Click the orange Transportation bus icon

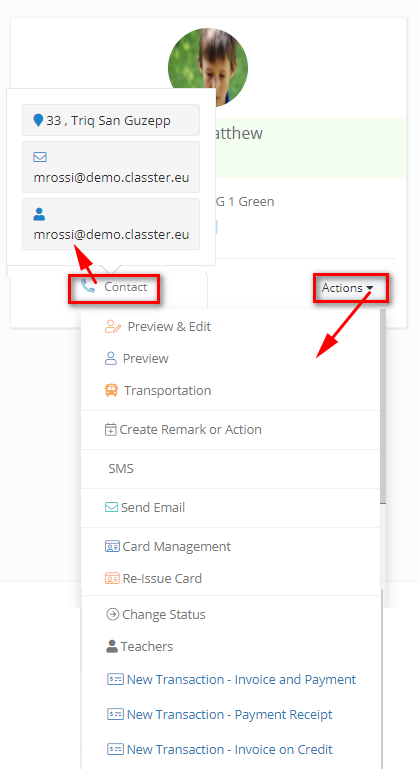pyautogui.click(x=111, y=390)
